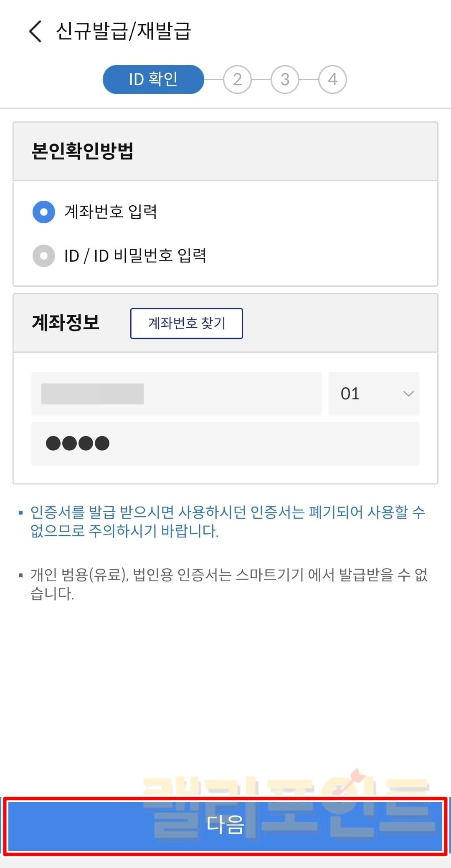Focus the account number input field

(x=176, y=394)
